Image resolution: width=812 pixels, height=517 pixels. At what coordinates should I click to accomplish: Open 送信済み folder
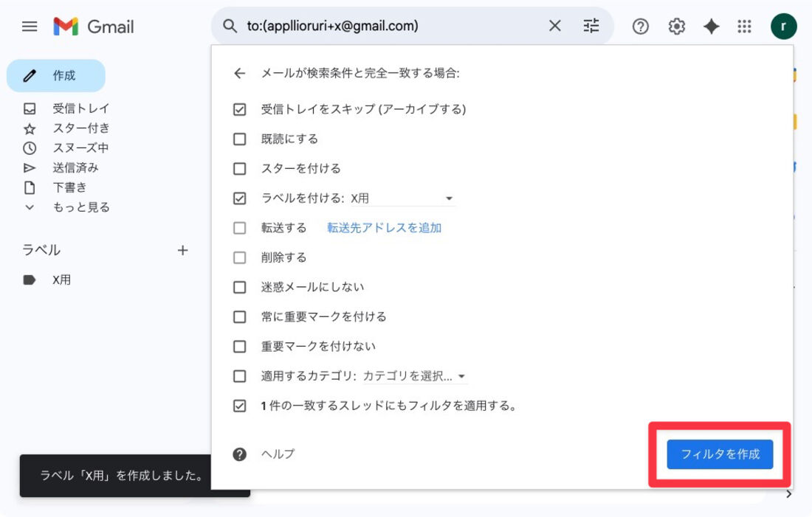click(x=75, y=167)
